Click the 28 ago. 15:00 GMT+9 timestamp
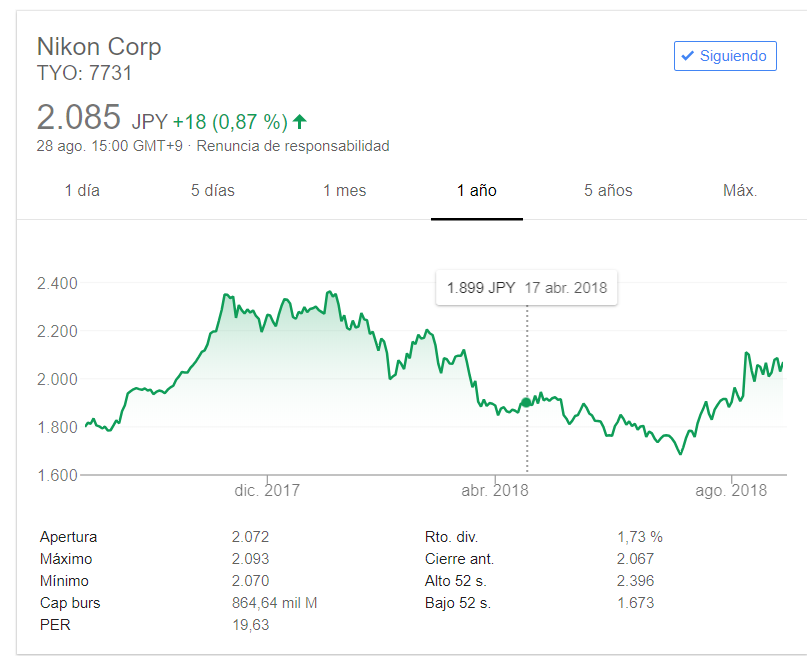Screen dimensions: 807x656 110,146
